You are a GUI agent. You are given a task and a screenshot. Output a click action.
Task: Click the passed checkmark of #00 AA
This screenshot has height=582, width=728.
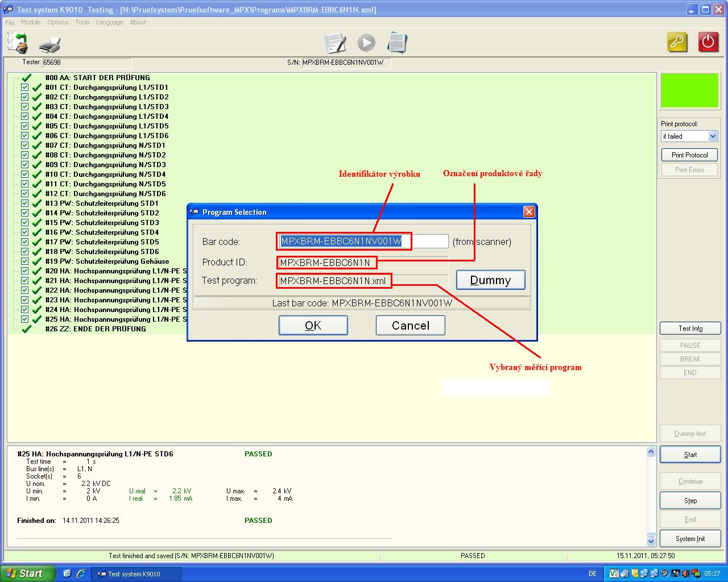26,78
